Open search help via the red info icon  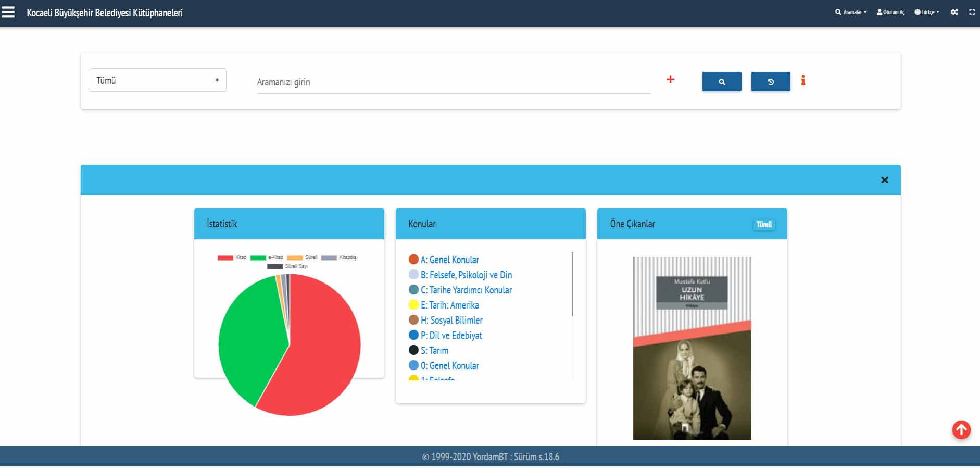(803, 80)
